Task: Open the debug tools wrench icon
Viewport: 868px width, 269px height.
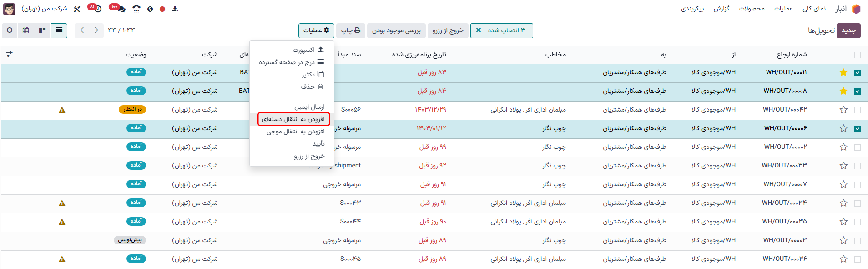Action: [x=77, y=9]
